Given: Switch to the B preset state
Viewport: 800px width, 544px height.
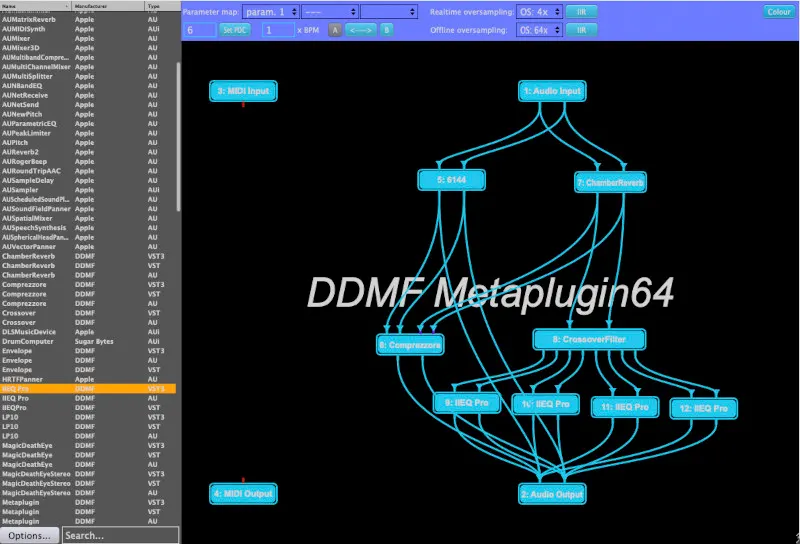Looking at the screenshot, I should coord(386,30).
